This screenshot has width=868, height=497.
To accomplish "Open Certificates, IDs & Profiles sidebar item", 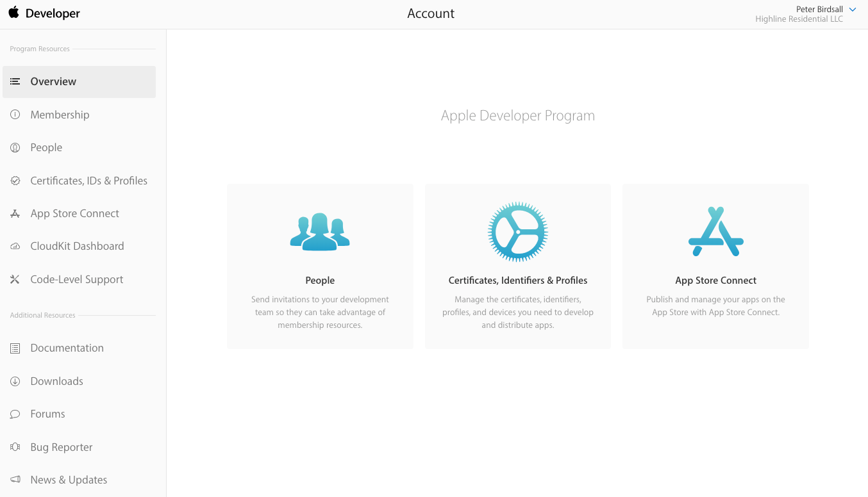I will (79, 181).
